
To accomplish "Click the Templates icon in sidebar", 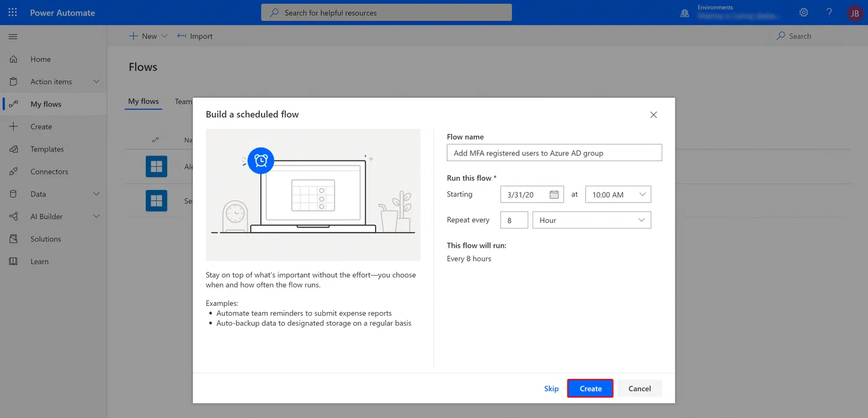I will click(14, 149).
